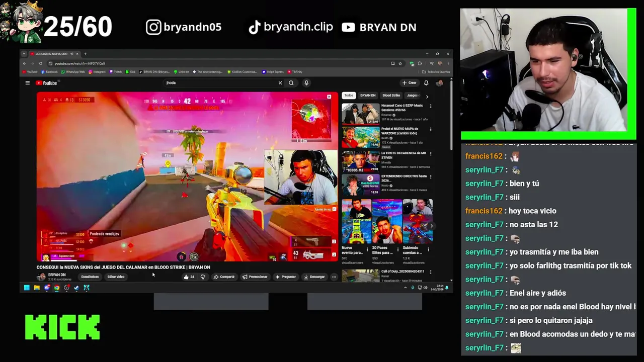Start voice search with the microphone icon

tap(306, 83)
